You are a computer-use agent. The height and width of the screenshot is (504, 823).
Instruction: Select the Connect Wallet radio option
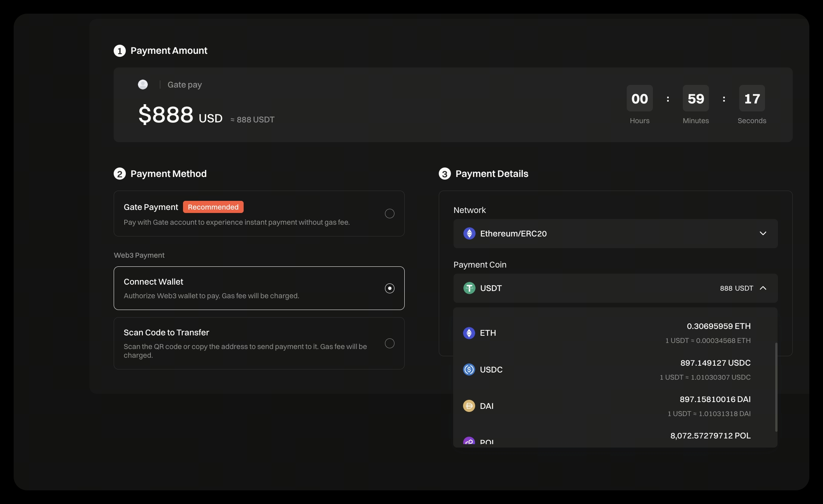[x=390, y=288]
